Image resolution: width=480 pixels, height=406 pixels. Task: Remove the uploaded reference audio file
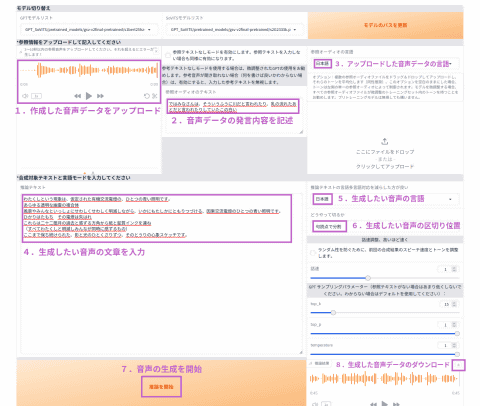click(155, 51)
